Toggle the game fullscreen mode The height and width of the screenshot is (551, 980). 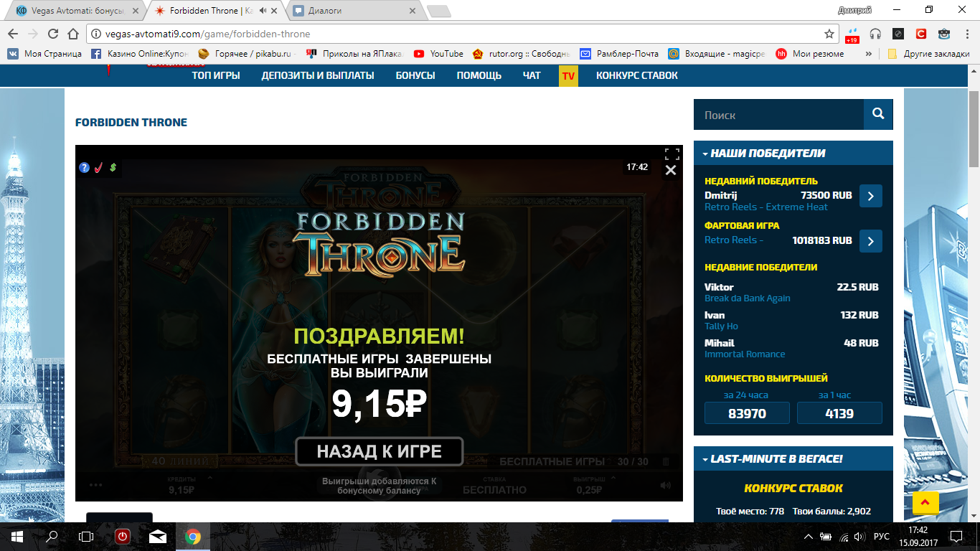(x=672, y=154)
